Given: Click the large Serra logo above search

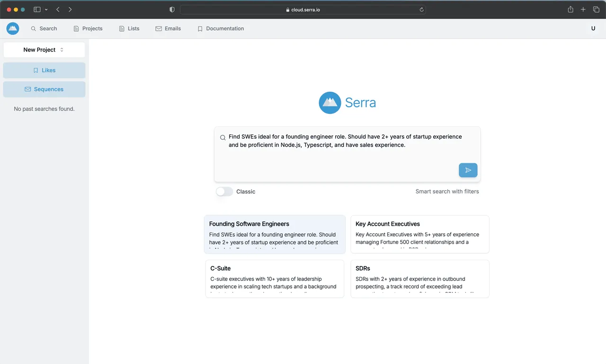Looking at the screenshot, I should click(347, 103).
